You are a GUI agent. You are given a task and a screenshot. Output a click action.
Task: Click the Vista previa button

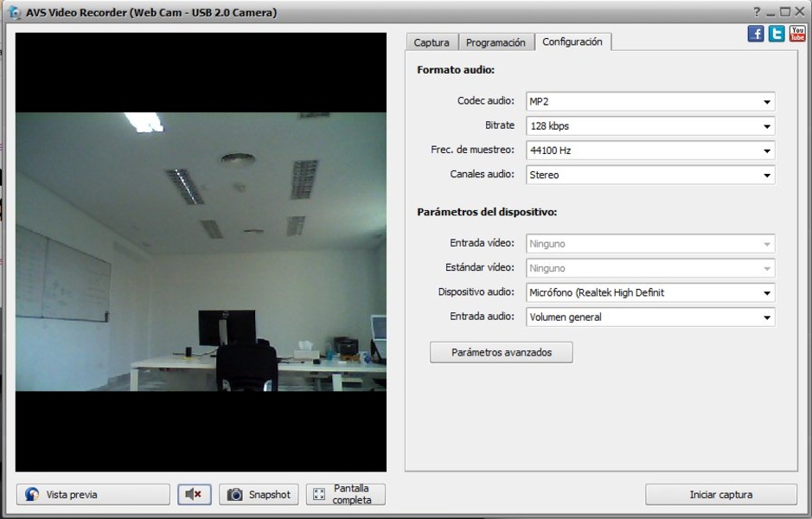point(93,495)
